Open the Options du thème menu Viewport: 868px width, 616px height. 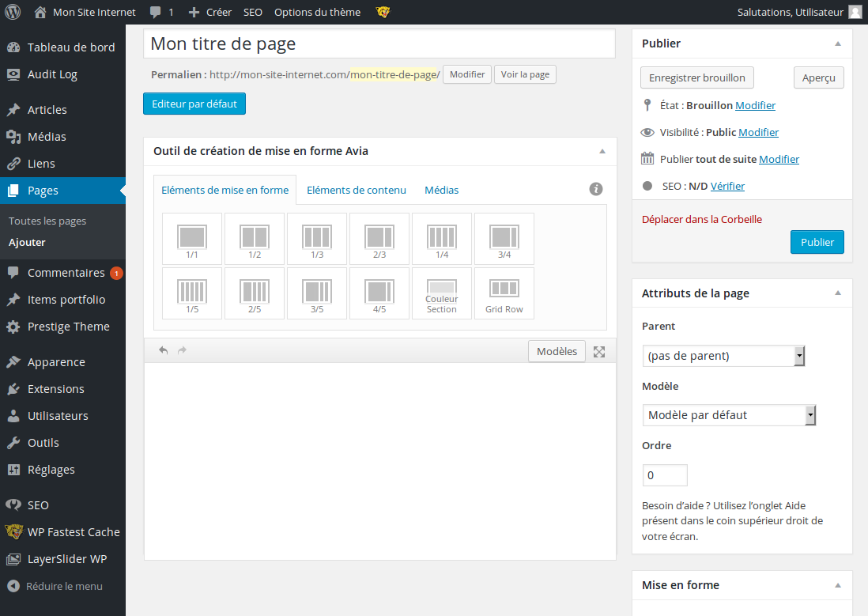coord(317,12)
